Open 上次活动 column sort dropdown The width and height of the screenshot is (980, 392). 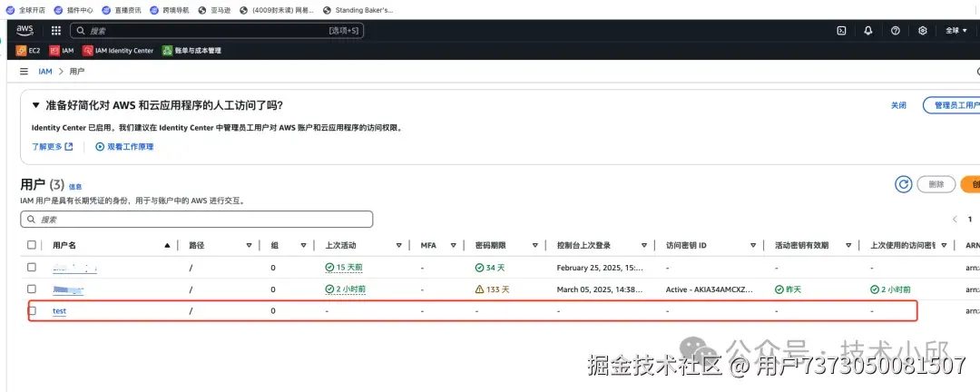398,246
